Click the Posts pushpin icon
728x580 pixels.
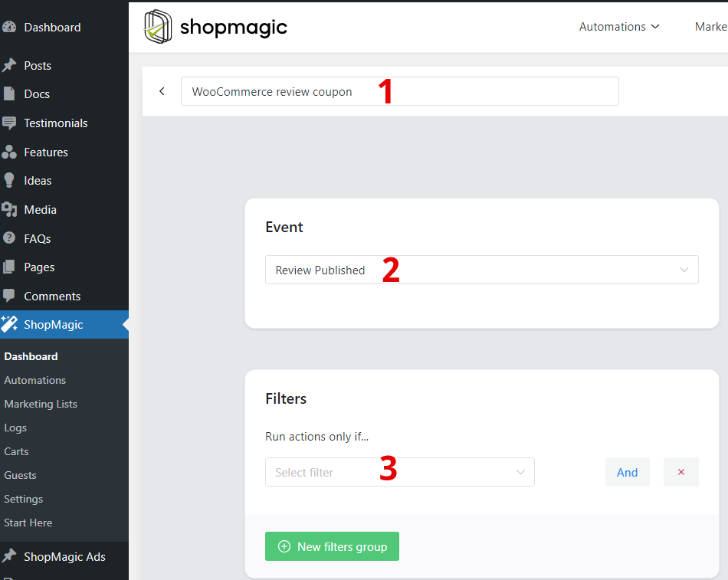(x=9, y=65)
